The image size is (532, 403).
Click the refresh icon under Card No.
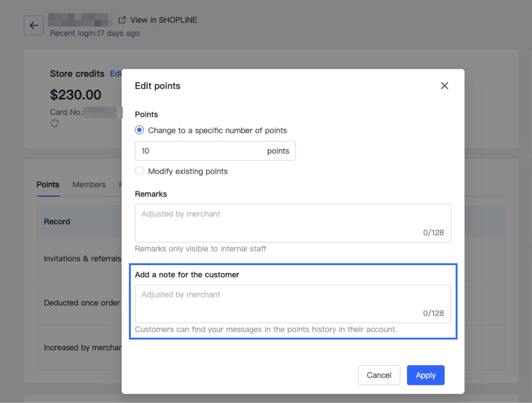pos(55,123)
